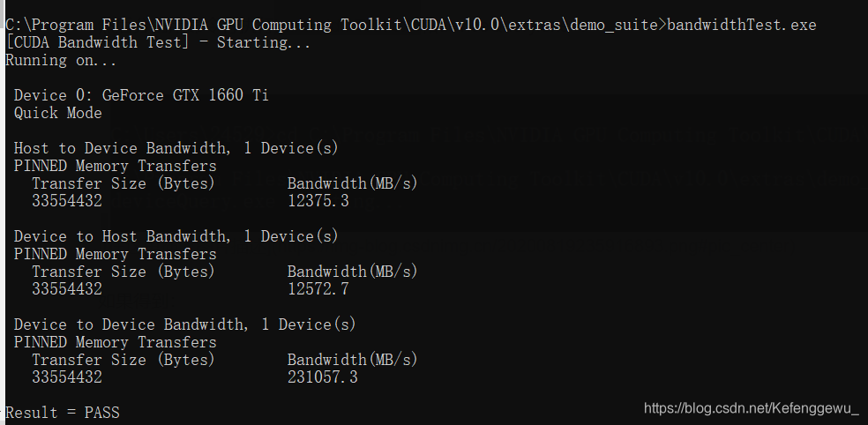The height and width of the screenshot is (425, 868).
Task: Click the 12572.7 bandwidth value
Action: pyautogui.click(x=318, y=289)
